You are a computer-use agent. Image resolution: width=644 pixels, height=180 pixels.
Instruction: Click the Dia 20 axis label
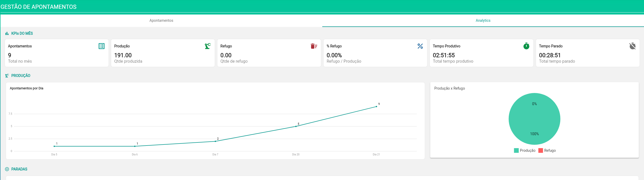point(296,154)
